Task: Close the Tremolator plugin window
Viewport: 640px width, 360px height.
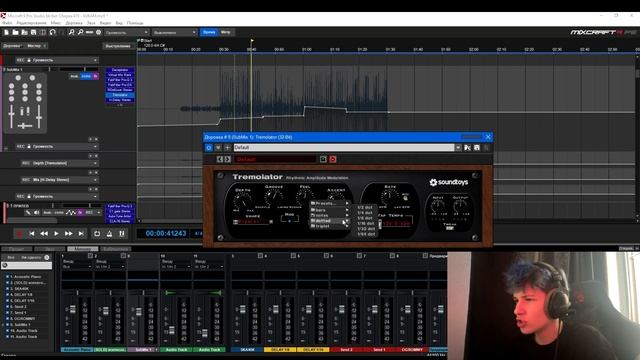Action: [x=488, y=137]
